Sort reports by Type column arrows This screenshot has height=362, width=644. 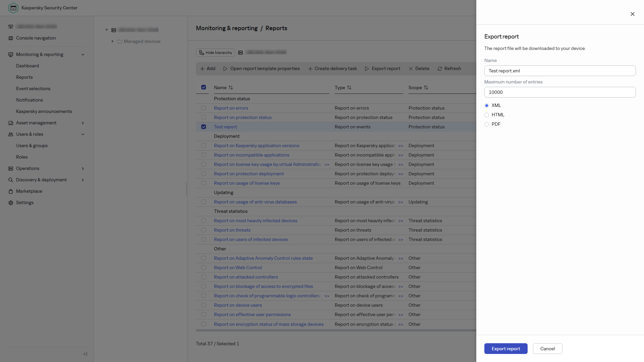click(x=349, y=87)
